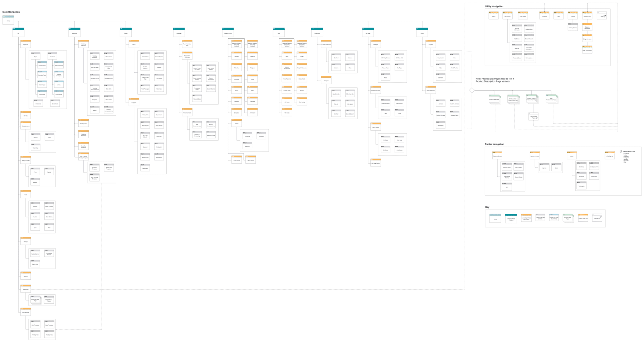The height and width of the screenshot is (342, 644).
Task: Click the Order Confirmation node
Action: pos(587,50)
